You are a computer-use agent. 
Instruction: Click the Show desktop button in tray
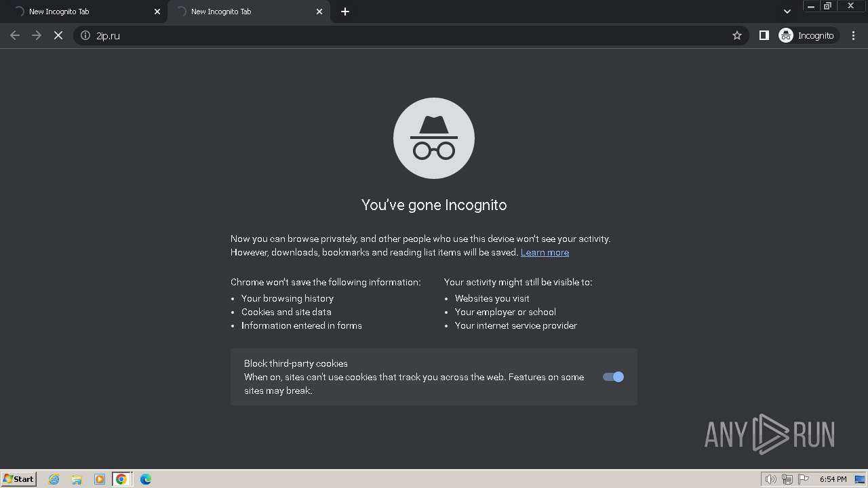861,479
